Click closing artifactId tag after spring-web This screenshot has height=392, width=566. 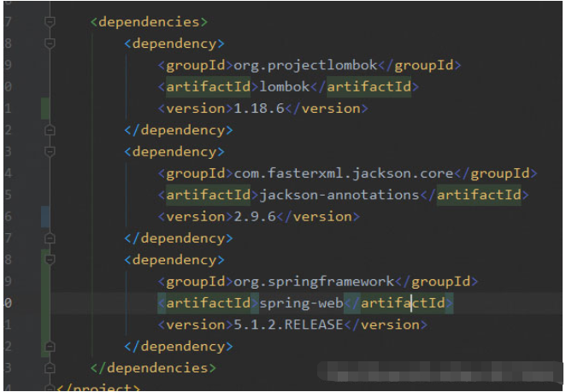pyautogui.click(x=398, y=303)
